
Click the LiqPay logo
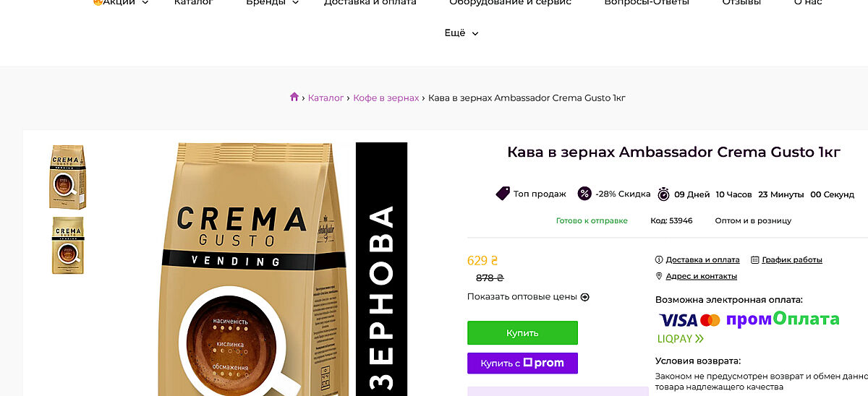680,338
